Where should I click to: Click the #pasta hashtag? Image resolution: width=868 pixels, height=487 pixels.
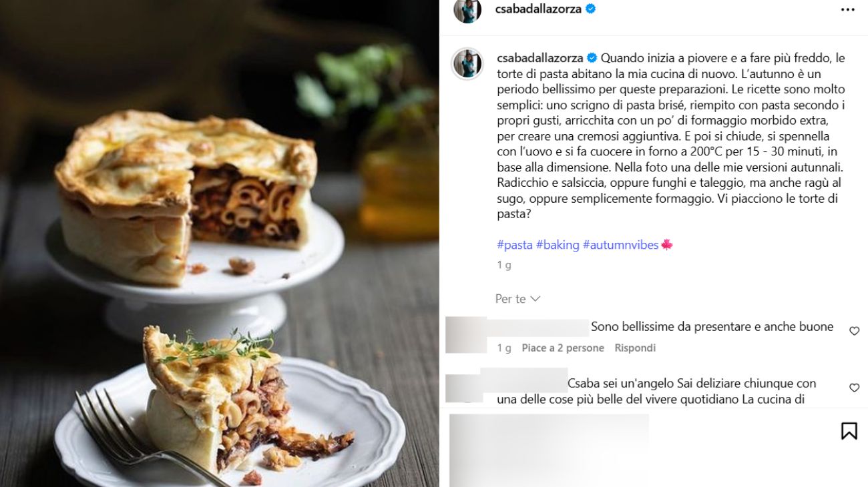[515, 245]
